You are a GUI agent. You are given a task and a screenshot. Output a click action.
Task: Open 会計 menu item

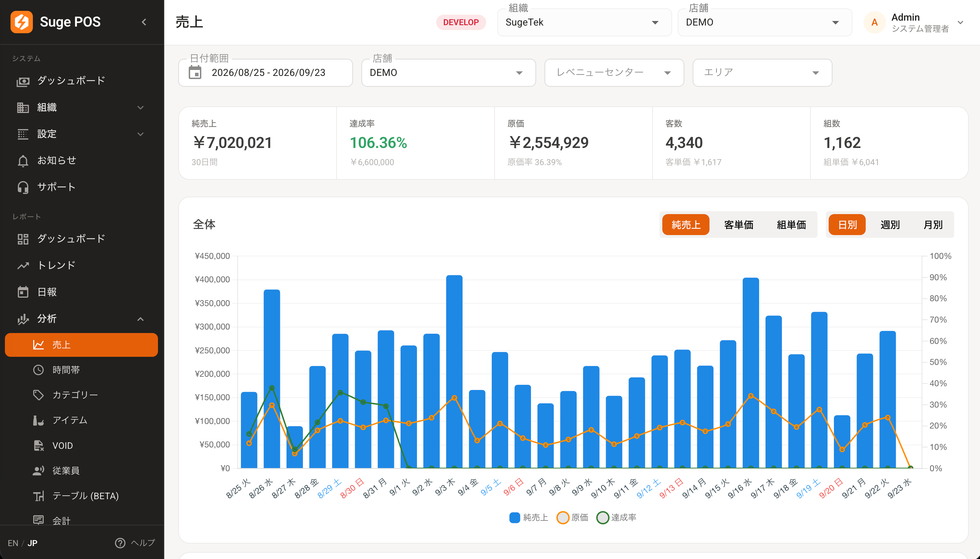pyautogui.click(x=81, y=520)
